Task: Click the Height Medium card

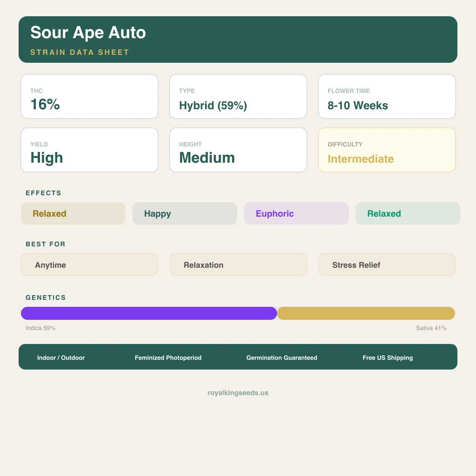Action: click(238, 150)
